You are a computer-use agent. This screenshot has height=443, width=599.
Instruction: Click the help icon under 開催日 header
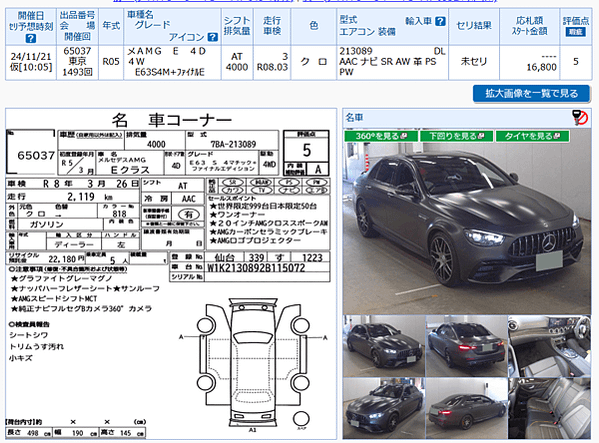[x=31, y=38]
